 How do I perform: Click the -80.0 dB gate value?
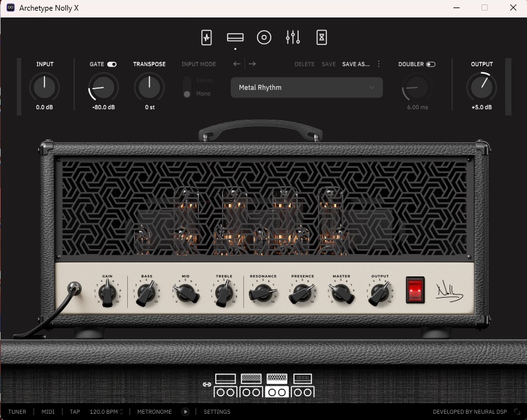(x=104, y=107)
